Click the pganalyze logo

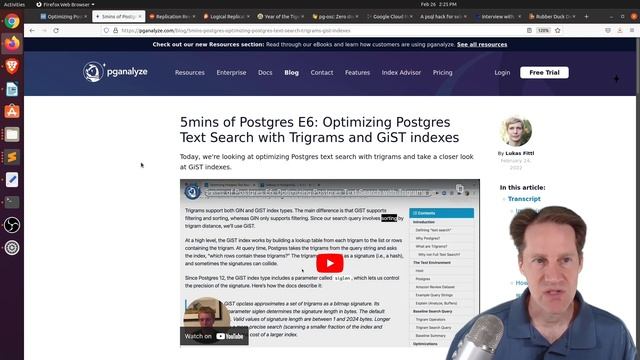pos(115,72)
